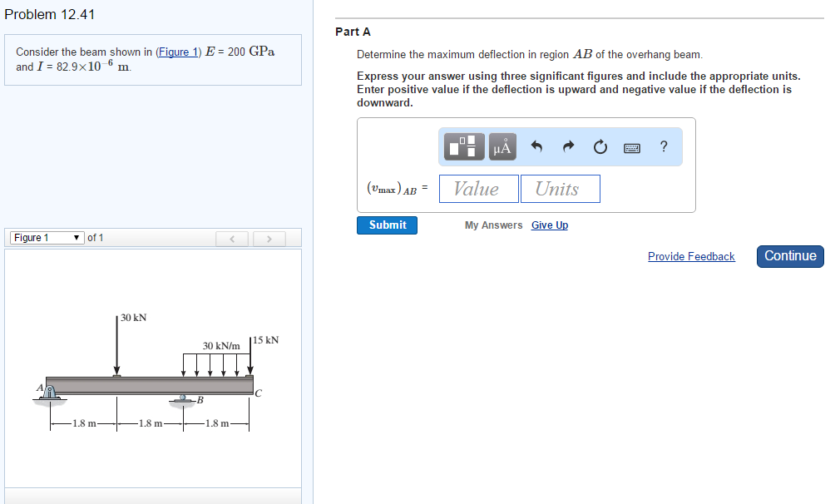The width and height of the screenshot is (840, 504).
Task: Click the 15 kN force label in figure
Action: click(265, 340)
